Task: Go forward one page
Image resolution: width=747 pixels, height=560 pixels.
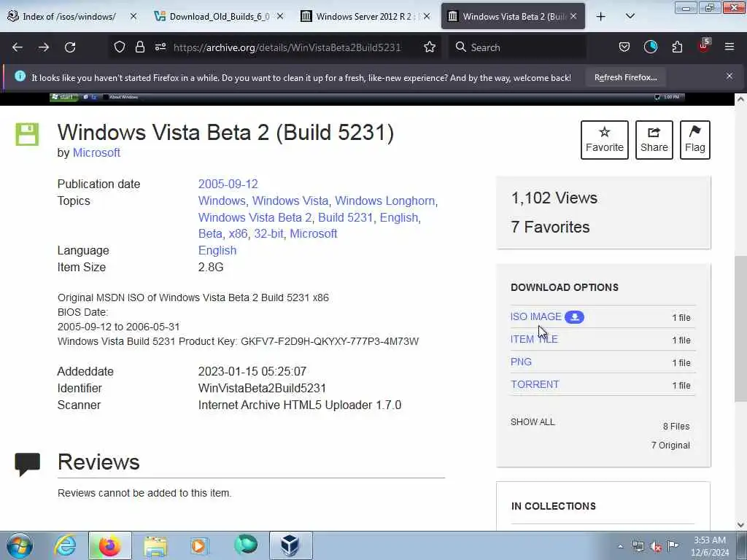Action: [44, 47]
